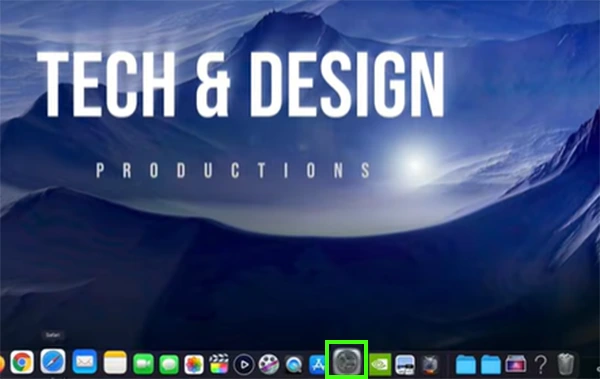Open blue folder beside the image stack
600x379 pixels.
coord(491,364)
